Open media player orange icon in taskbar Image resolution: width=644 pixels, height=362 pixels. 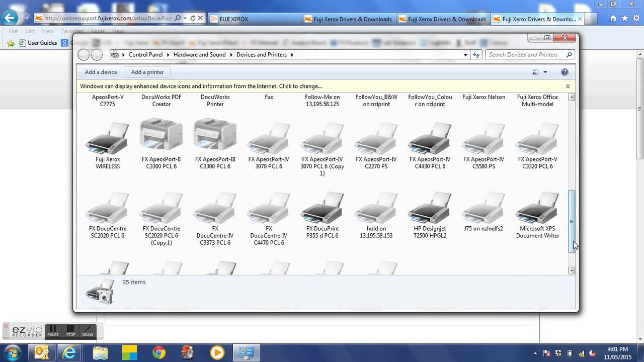coord(217,352)
